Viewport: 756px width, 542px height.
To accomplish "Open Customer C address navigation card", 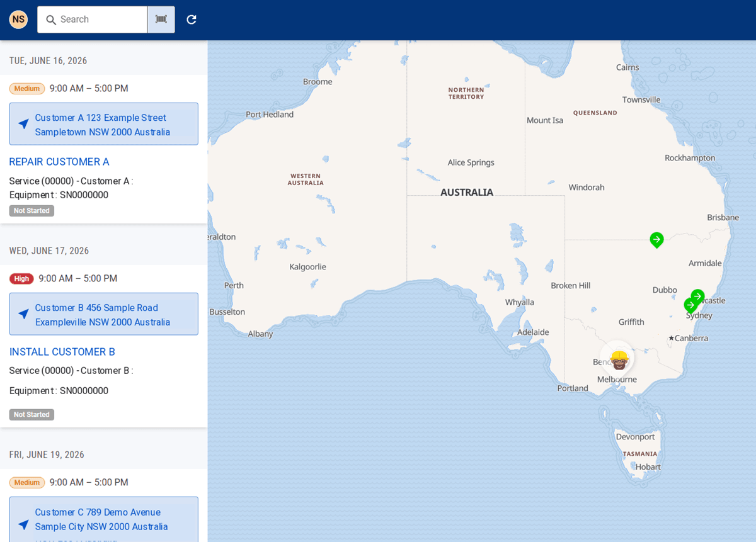I will click(x=104, y=519).
